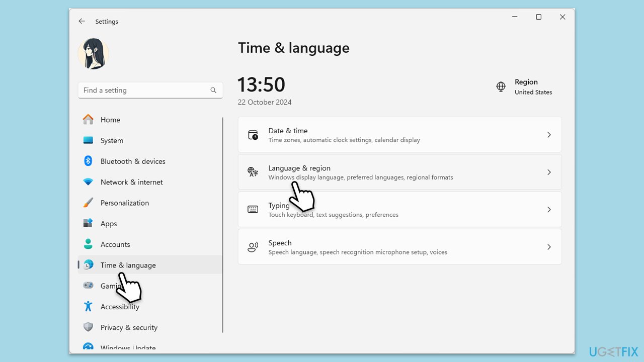Expand the Typing chevron
Viewport: 644px width, 362px height.
click(549, 209)
